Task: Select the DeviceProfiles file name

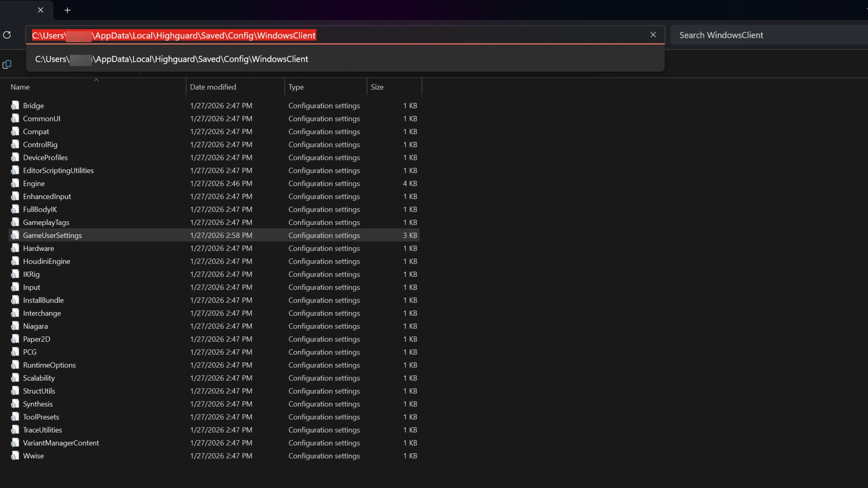Action: [x=45, y=158]
